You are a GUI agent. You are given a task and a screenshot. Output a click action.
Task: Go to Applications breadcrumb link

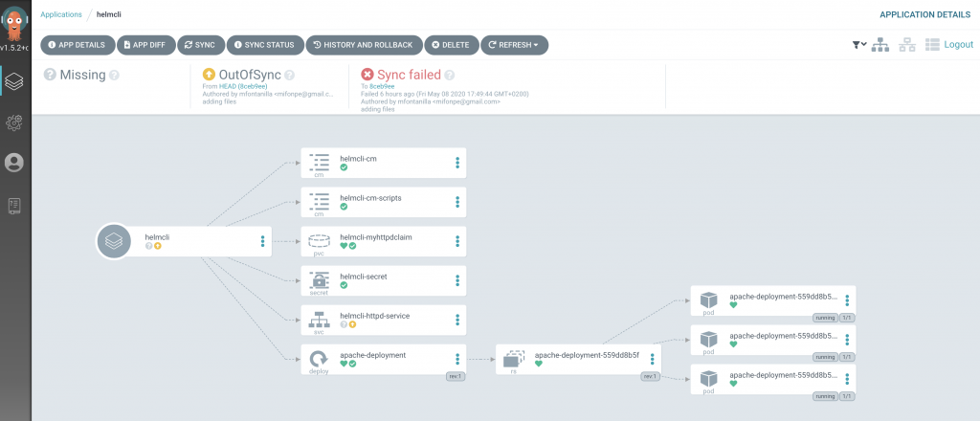60,14
